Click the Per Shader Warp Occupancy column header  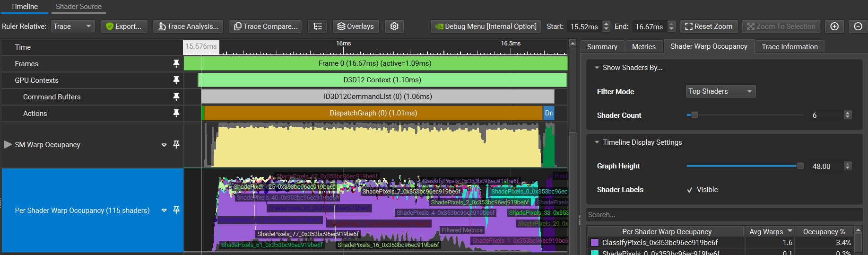pos(667,232)
